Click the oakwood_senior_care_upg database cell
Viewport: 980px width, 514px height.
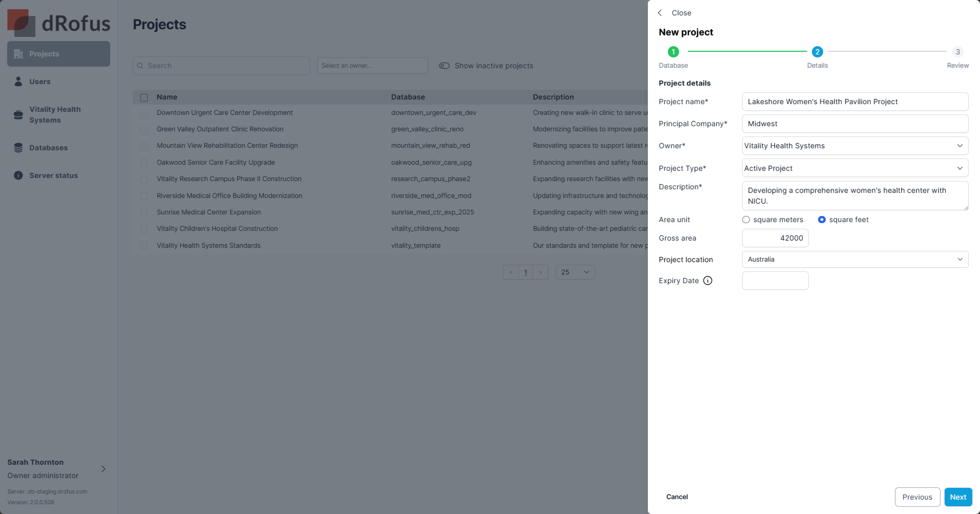(x=431, y=162)
